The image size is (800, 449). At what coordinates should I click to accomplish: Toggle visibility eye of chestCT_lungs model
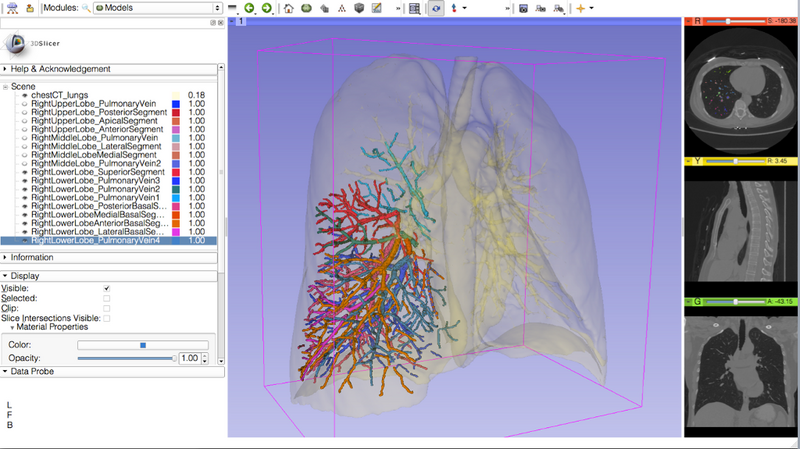[24, 95]
